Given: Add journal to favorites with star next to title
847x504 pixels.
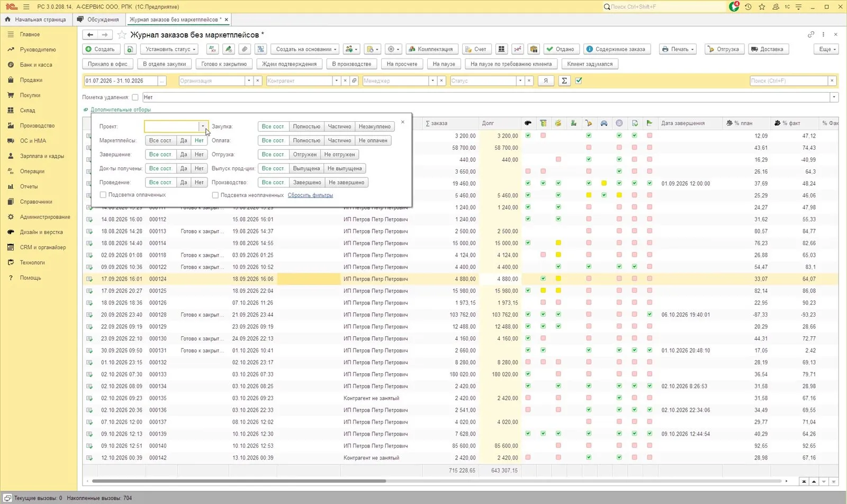Looking at the screenshot, I should [122, 35].
